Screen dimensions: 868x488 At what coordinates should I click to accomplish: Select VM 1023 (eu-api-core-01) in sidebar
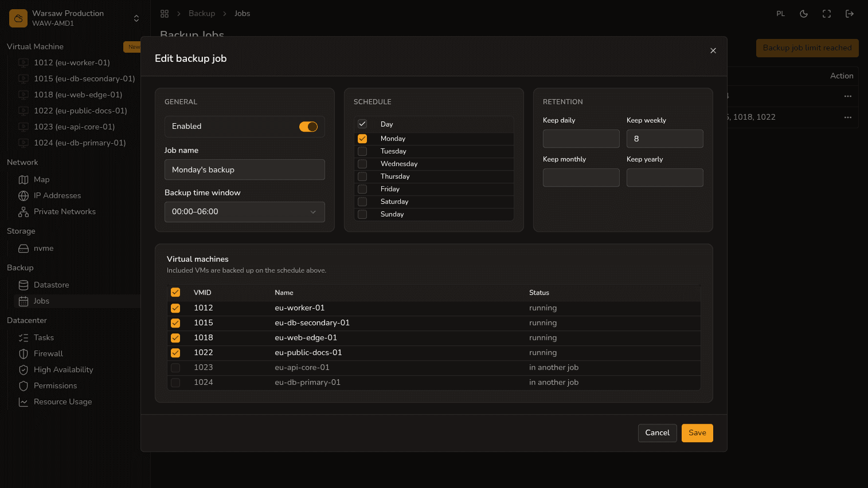74,127
